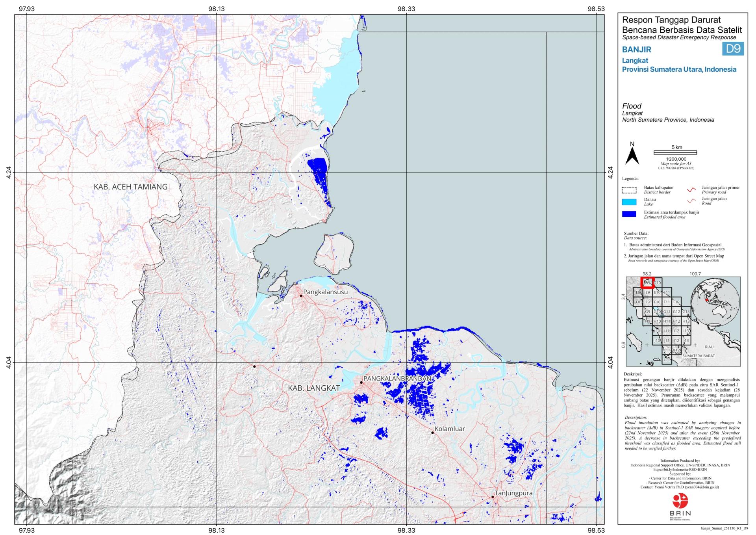Image resolution: width=756 pixels, height=535 pixels.
Task: Click the blue Langkat heading
Action: [x=635, y=61]
